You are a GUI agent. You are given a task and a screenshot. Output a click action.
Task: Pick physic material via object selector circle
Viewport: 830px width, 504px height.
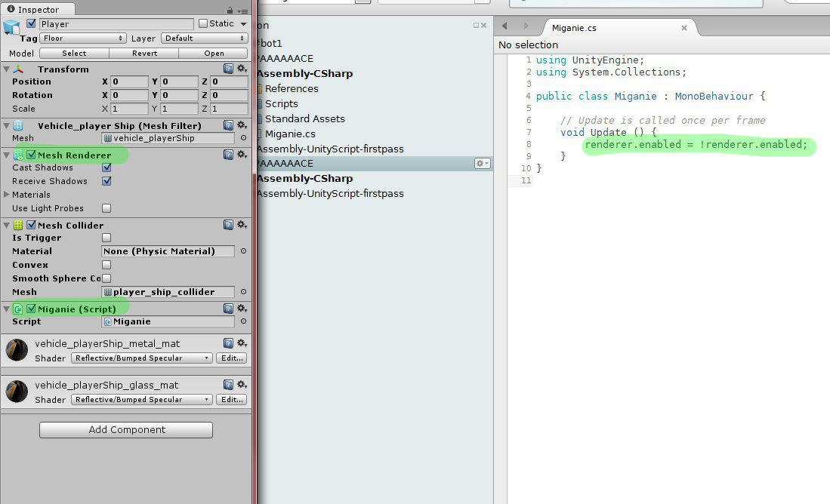click(x=243, y=251)
